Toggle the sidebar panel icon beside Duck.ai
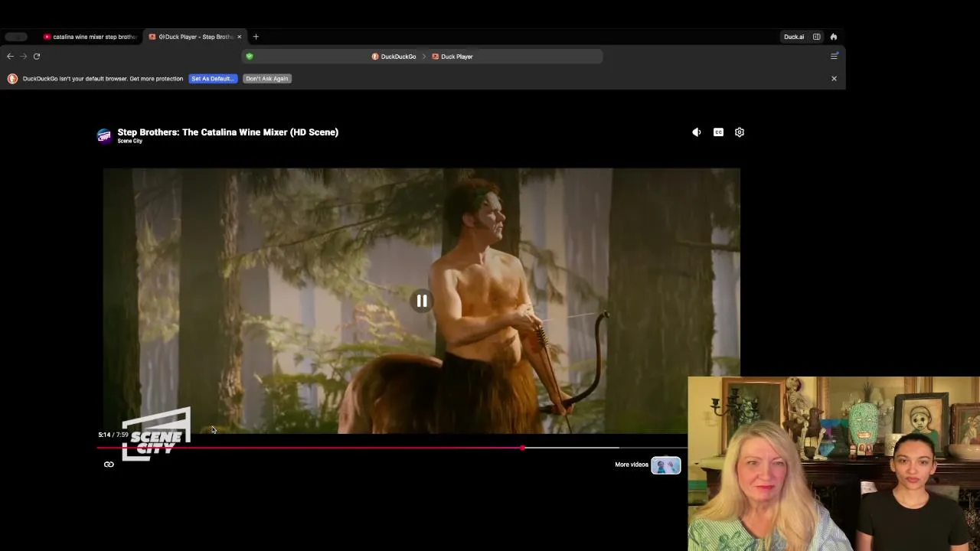 tap(817, 37)
